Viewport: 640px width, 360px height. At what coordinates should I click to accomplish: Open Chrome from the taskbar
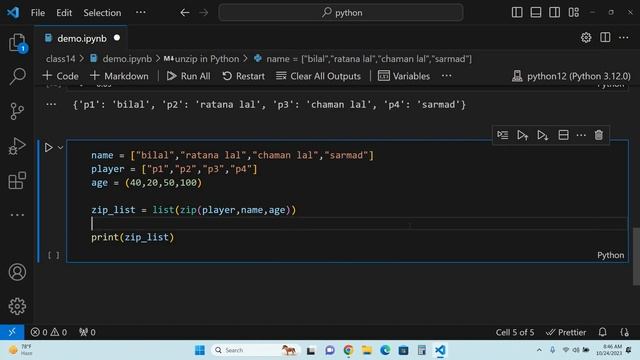348,350
